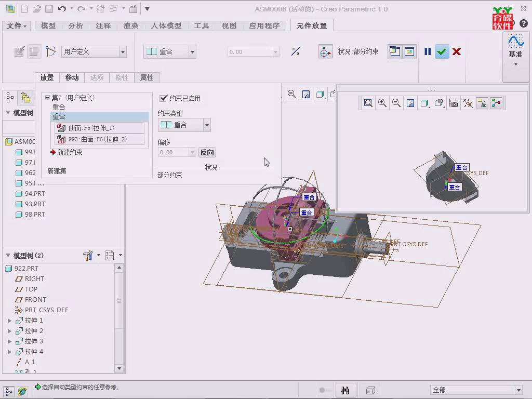Click the Save icon in quick access toolbar
Screen dimensions: 532x399
49,9
